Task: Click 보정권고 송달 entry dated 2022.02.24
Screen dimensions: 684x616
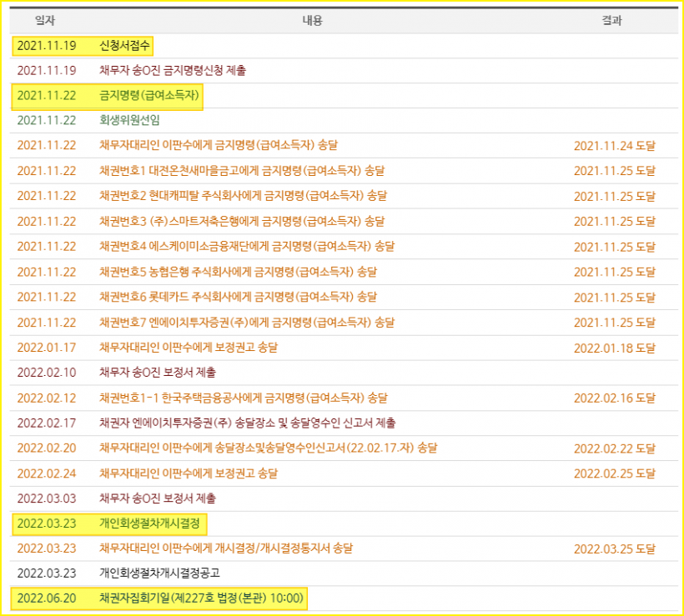Action: coord(189,473)
